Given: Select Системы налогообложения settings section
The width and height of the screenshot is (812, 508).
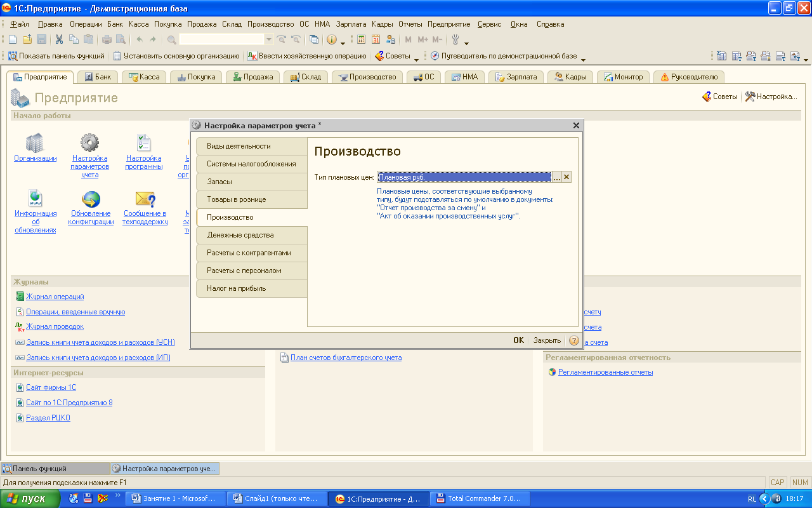Looking at the screenshot, I should click(252, 164).
